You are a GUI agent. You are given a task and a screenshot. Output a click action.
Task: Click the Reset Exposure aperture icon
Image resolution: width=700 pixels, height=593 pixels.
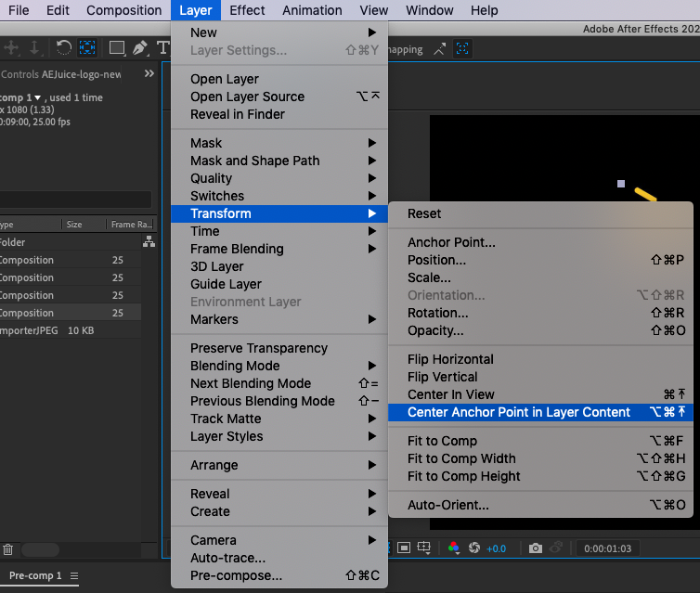(473, 548)
